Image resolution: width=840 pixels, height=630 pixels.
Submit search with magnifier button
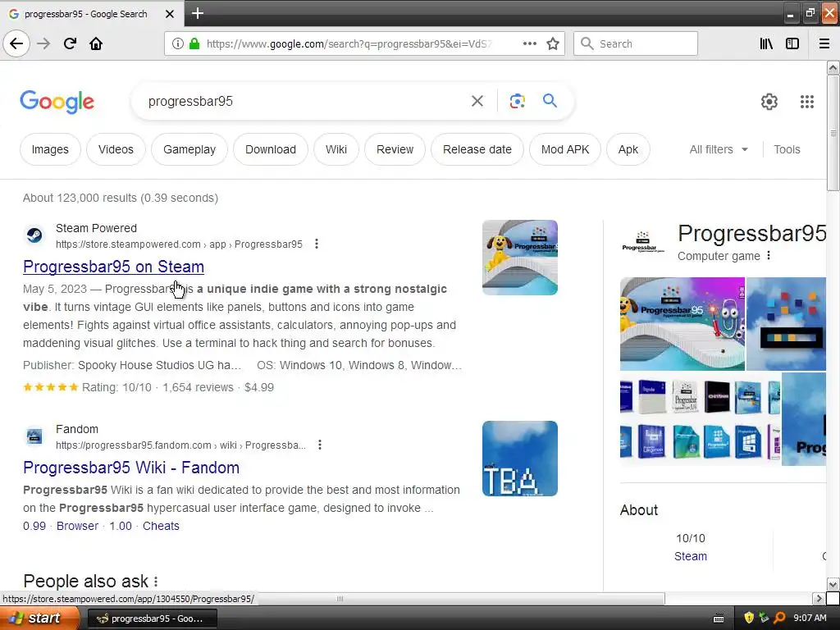(x=550, y=101)
